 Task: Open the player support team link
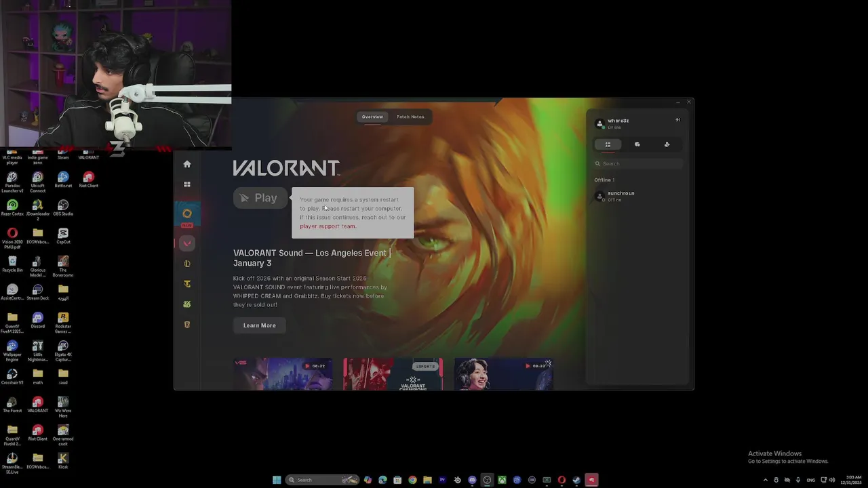328,226
